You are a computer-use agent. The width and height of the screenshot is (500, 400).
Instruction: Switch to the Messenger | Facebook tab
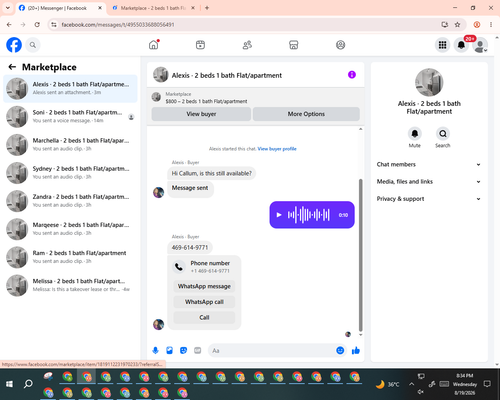(x=61, y=8)
